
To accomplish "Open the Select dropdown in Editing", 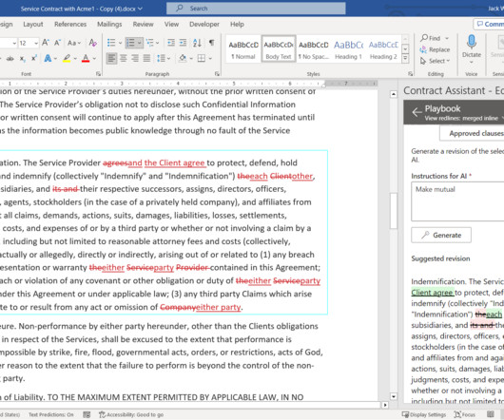I will 435,61.
